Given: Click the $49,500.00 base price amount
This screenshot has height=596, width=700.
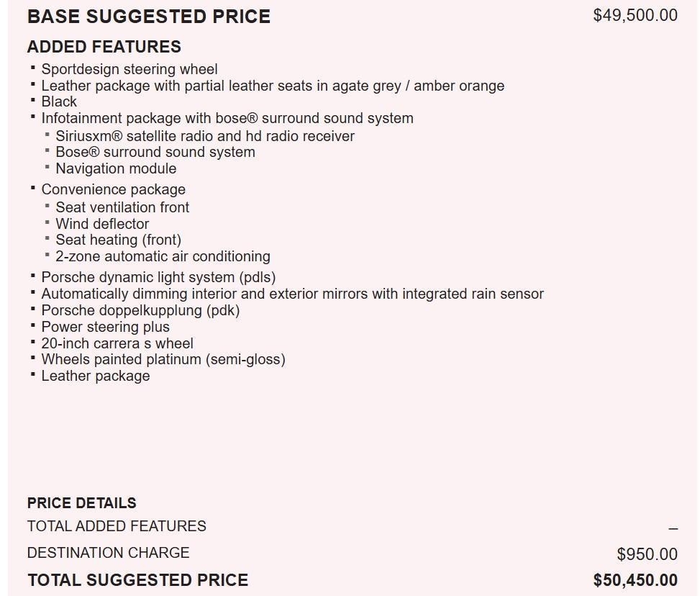Looking at the screenshot, I should [635, 15].
